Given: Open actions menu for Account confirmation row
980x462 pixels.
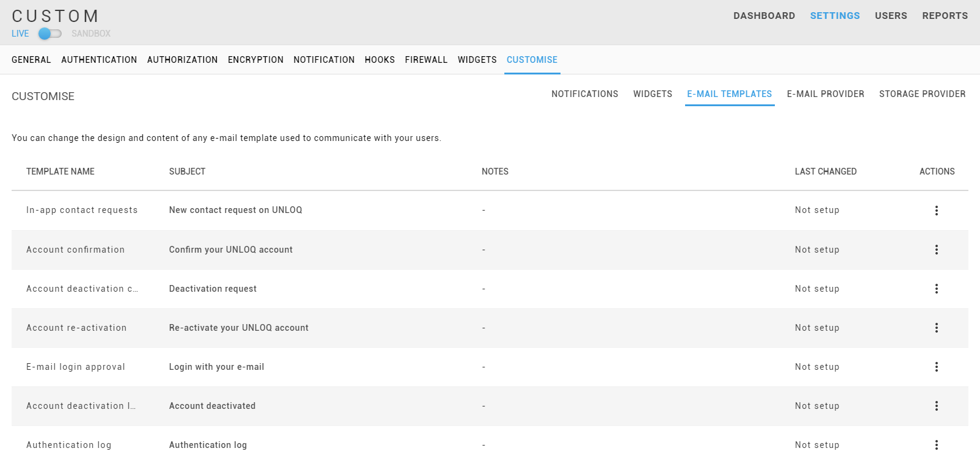Looking at the screenshot, I should tap(936, 250).
